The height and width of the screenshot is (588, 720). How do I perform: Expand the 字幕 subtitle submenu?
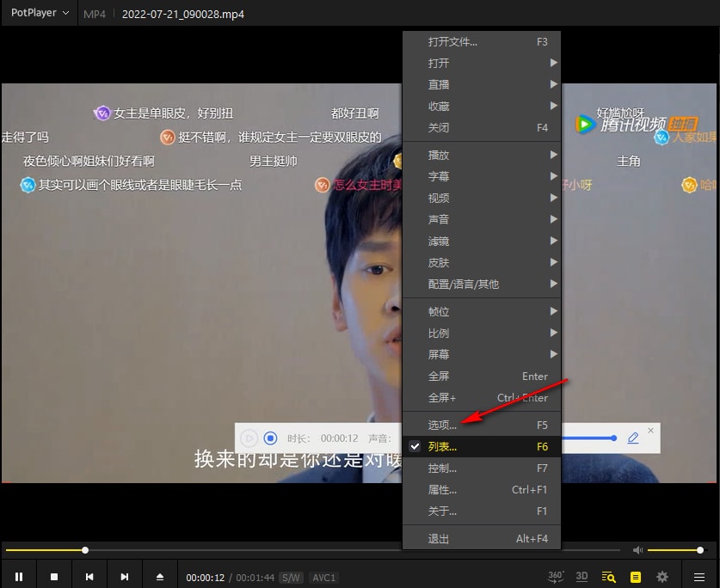coord(440,176)
